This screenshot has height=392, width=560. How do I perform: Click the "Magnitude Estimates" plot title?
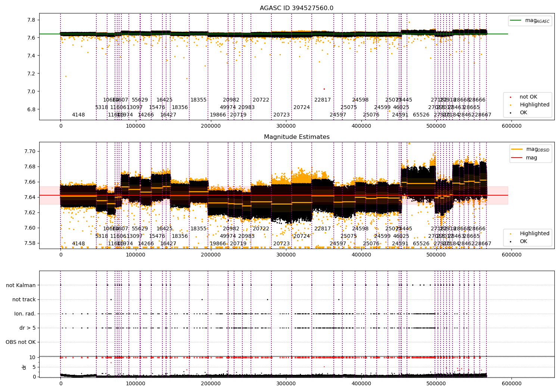point(296,137)
